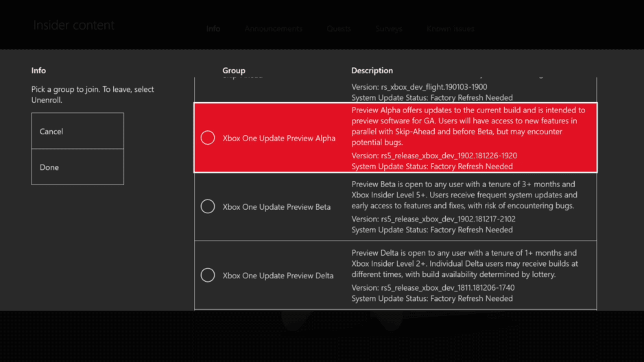Select the Xbox One Update Preview Delta radio button
644x362 pixels.
(208, 276)
